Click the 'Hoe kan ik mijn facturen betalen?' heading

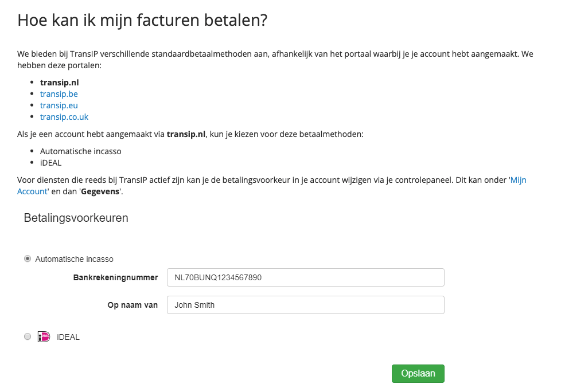click(x=143, y=21)
